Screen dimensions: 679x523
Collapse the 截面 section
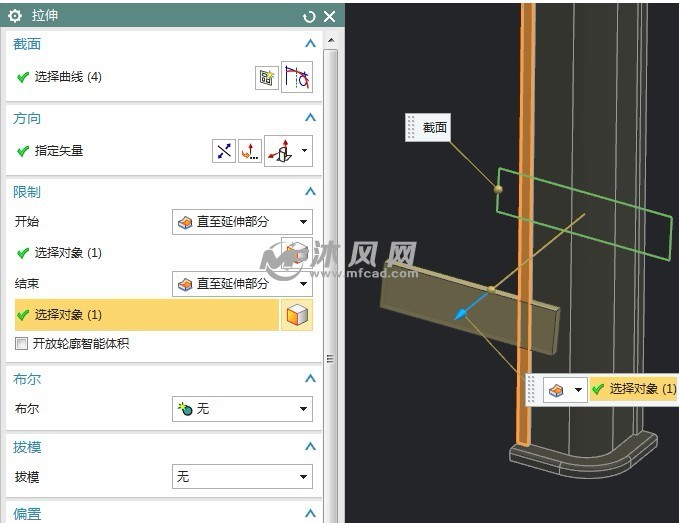point(310,43)
